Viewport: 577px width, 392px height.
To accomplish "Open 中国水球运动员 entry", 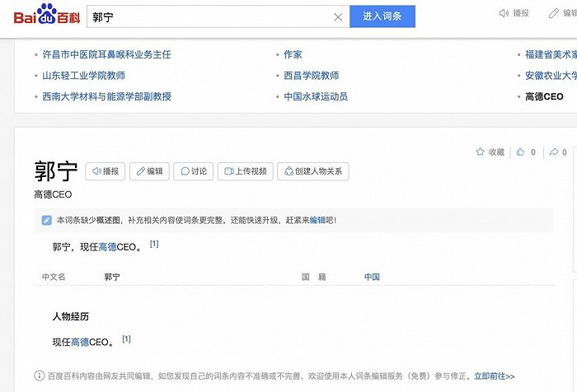I will click(316, 96).
